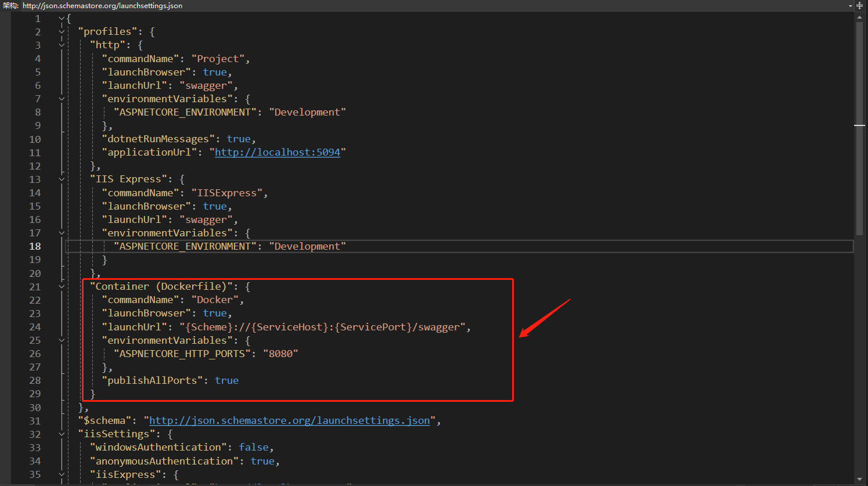Click the "8080" port value

click(280, 354)
